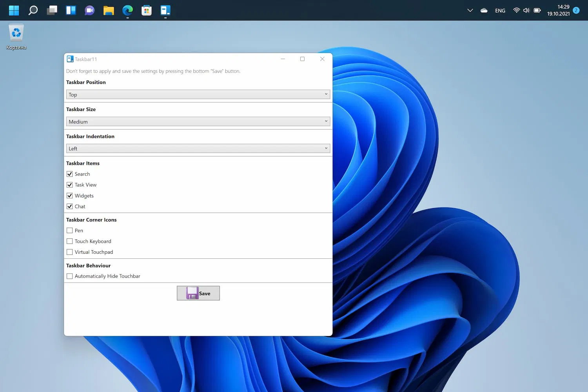Click the Taskbar11 app icon in taskbar

pyautogui.click(x=165, y=10)
